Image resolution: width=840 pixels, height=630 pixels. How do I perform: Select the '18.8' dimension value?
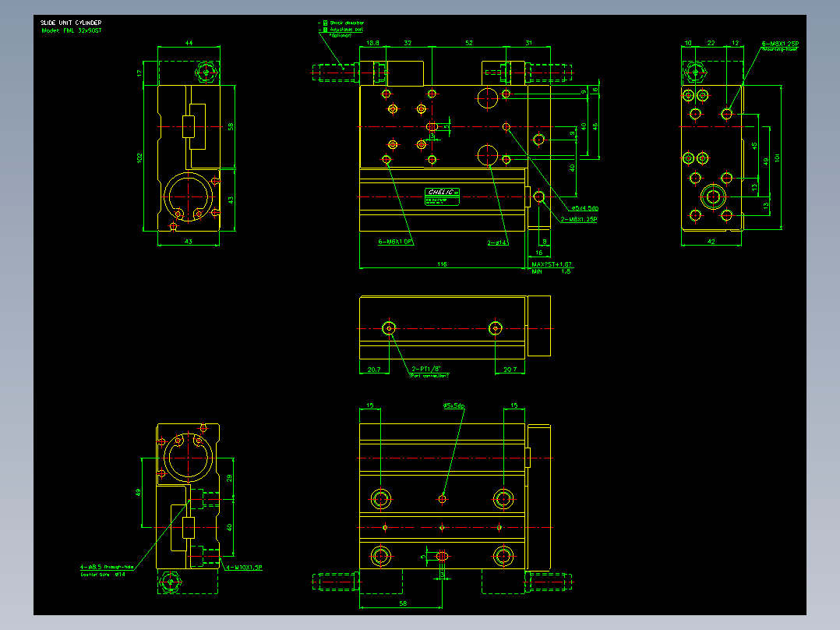[x=372, y=43]
